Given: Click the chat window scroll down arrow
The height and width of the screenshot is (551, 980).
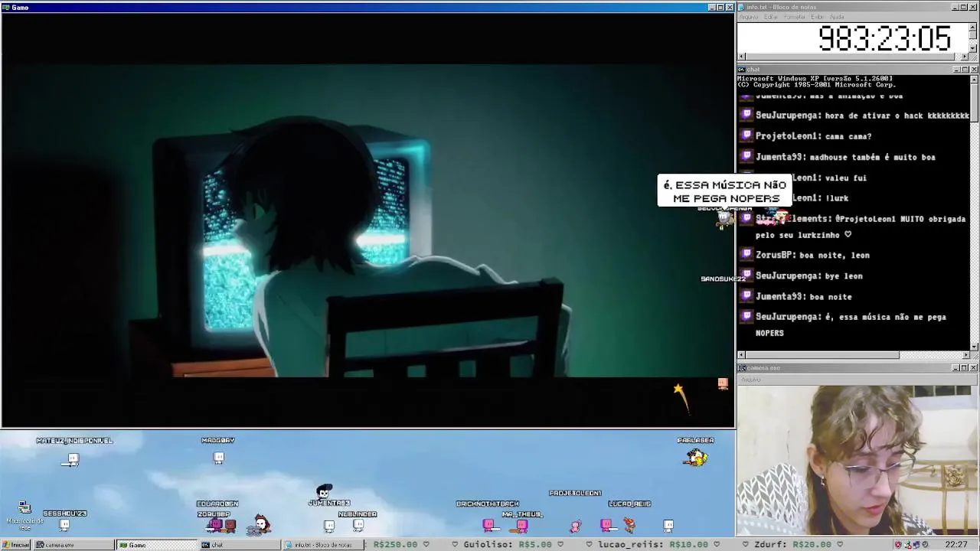Looking at the screenshot, I should pyautogui.click(x=974, y=347).
